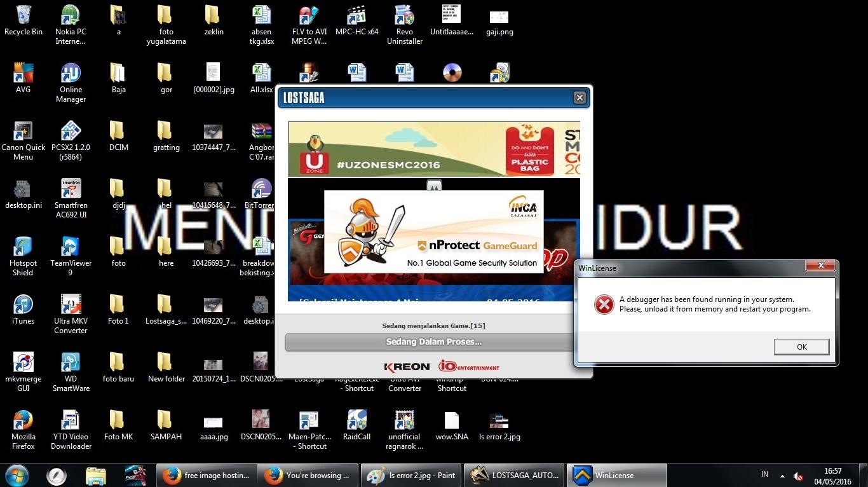This screenshot has width=868, height=487.
Task: Select the Revo Uninstaller desktop icon
Action: coord(404,25)
